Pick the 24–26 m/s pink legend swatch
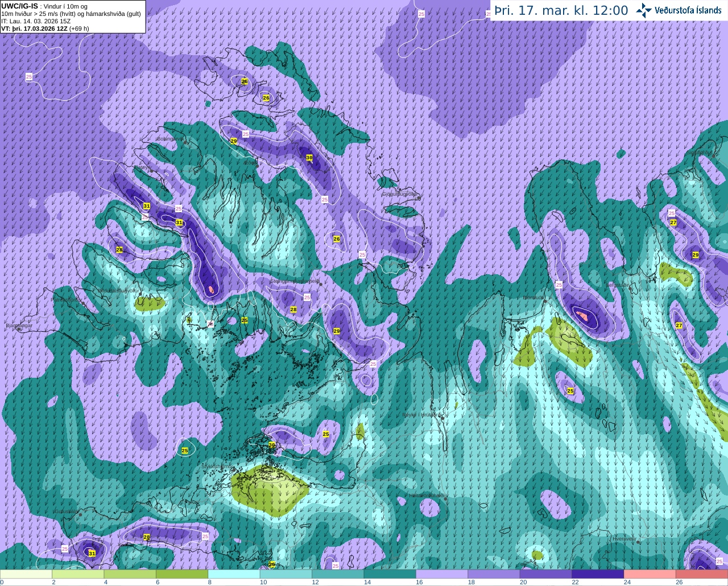The image size is (728, 586). click(x=650, y=573)
